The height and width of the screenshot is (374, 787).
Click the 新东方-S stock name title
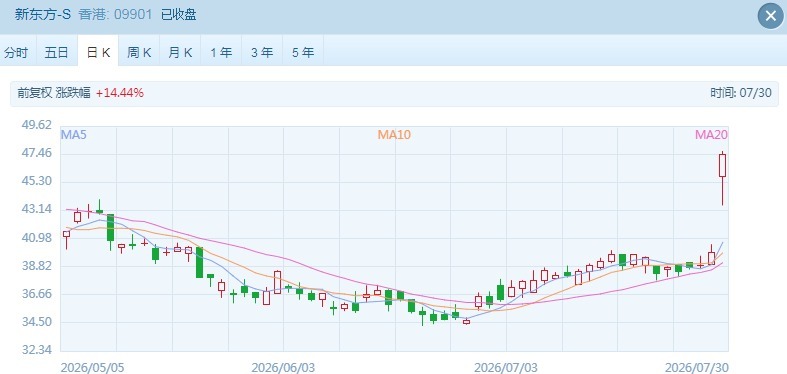[x=44, y=15]
